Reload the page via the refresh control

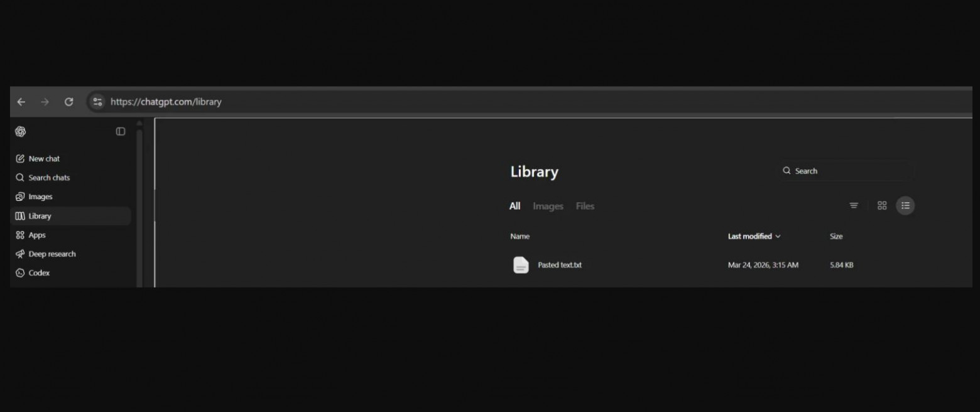pyautogui.click(x=69, y=102)
